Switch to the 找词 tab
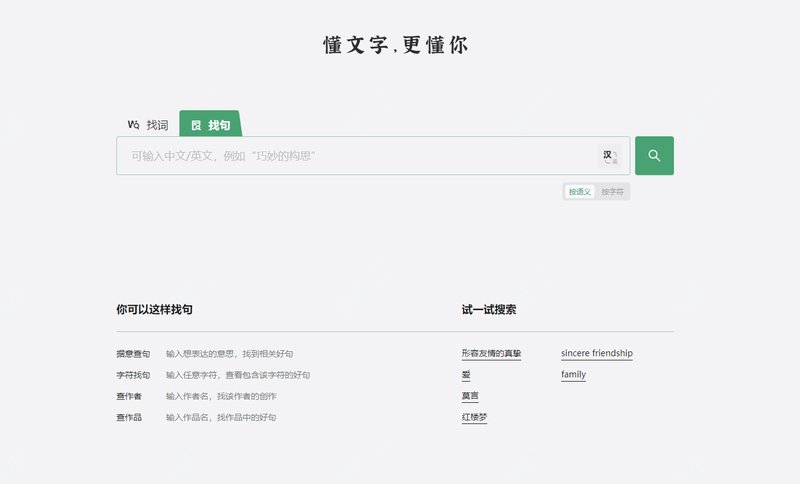This screenshot has width=800, height=484. [x=148, y=125]
